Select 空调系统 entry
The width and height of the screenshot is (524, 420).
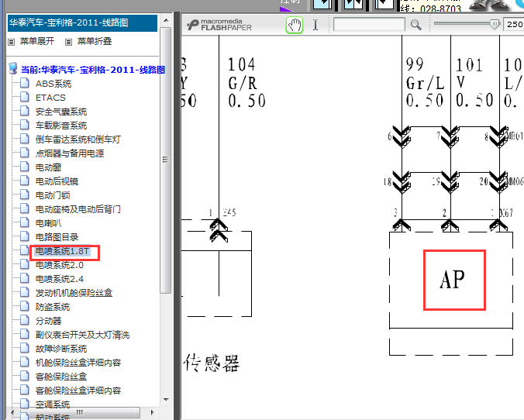[53, 405]
